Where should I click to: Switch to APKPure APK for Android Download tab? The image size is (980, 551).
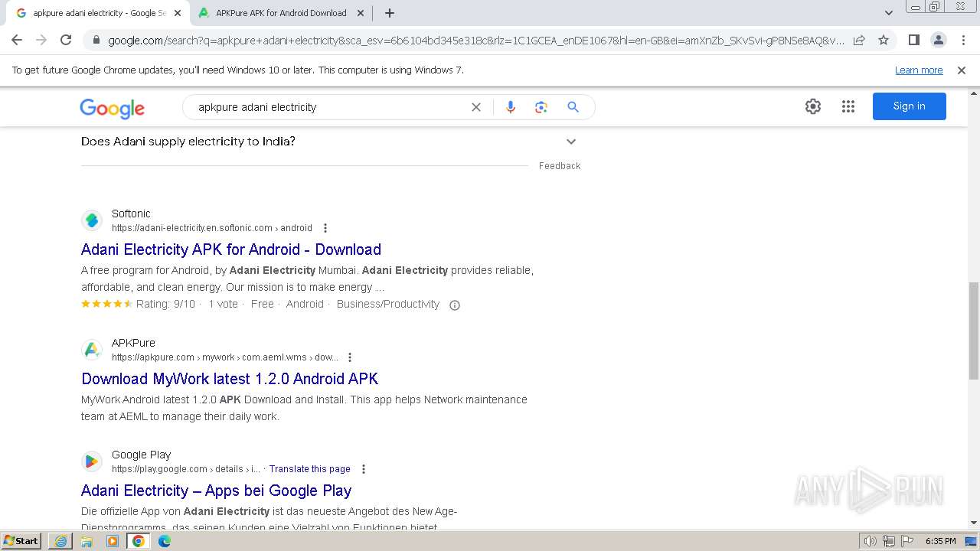click(x=280, y=13)
